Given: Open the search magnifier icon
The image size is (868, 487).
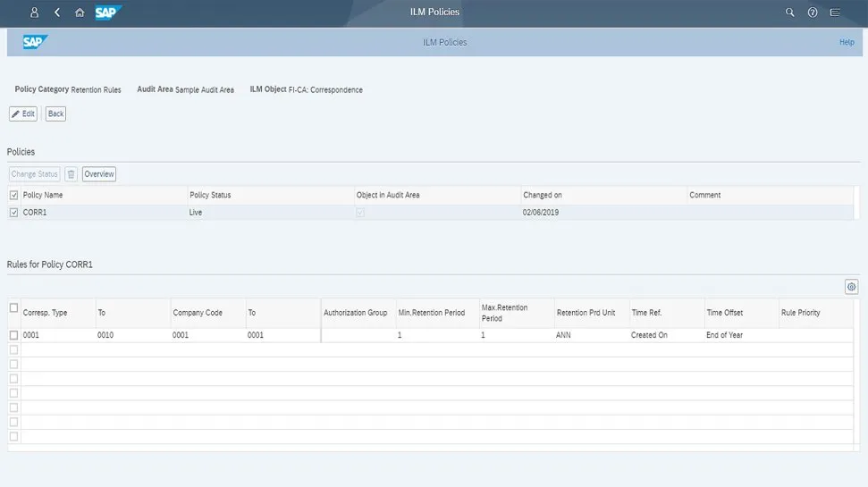Looking at the screenshot, I should (x=789, y=13).
